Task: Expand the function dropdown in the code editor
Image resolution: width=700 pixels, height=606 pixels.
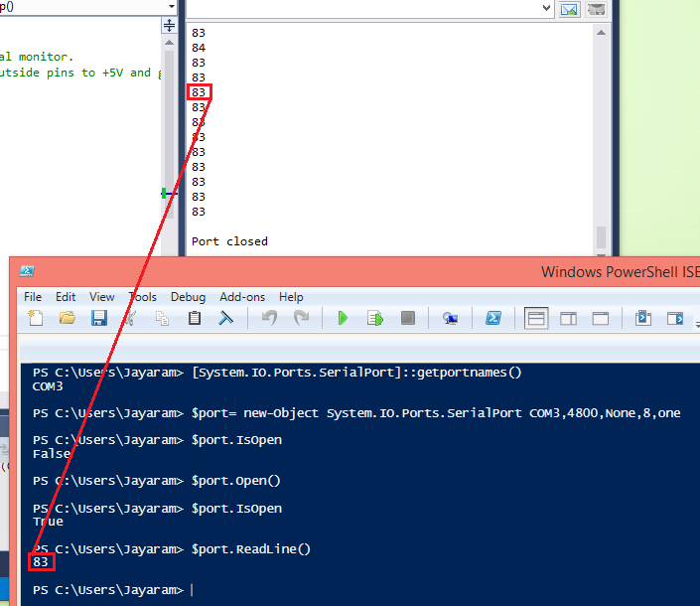Action: [172, 6]
